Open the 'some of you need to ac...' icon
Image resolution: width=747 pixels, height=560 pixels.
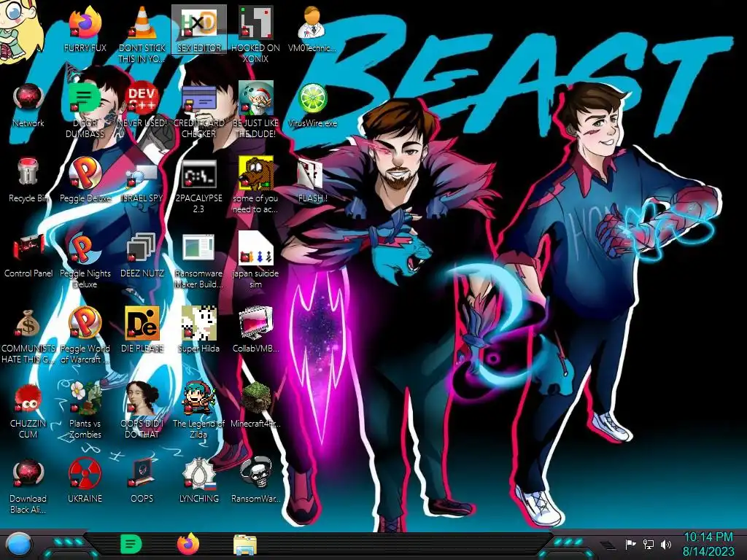pos(256,172)
